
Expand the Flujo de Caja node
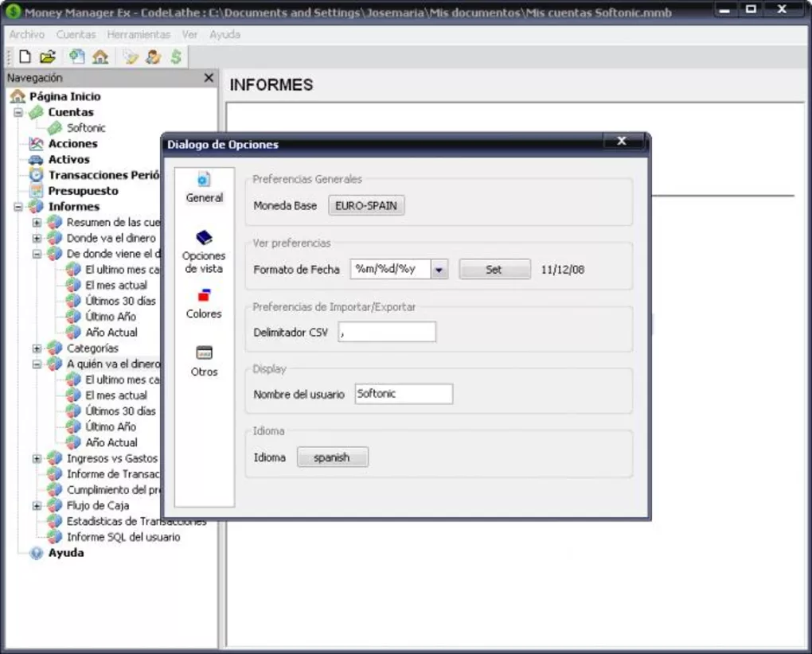[37, 506]
